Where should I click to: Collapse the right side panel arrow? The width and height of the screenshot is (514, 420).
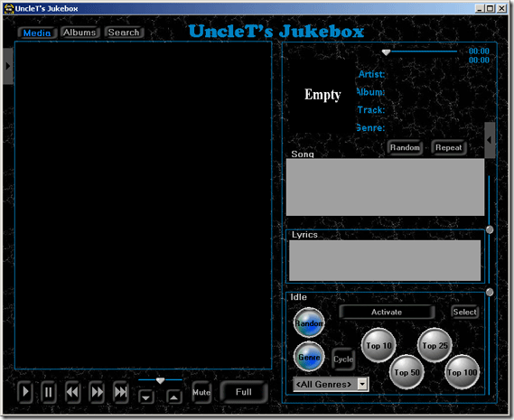click(490, 140)
